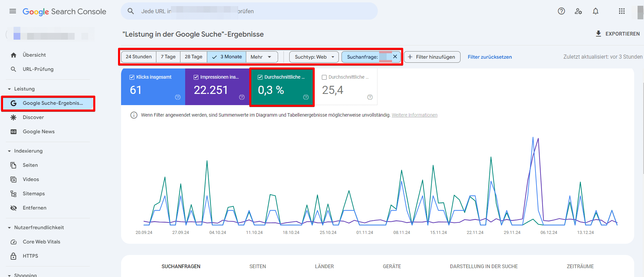Collapse the Indexierung sidebar section
This screenshot has width=644, height=277.
click(9, 151)
